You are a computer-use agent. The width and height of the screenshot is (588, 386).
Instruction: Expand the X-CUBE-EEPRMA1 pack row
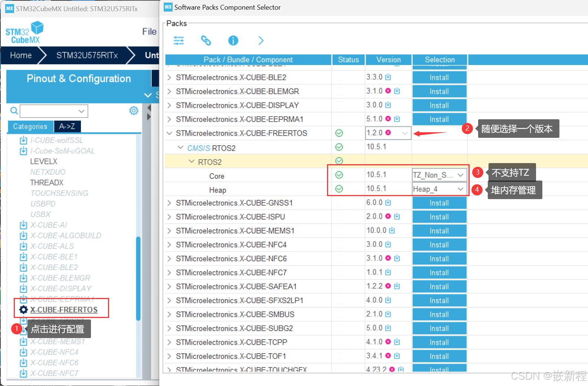[x=169, y=119]
